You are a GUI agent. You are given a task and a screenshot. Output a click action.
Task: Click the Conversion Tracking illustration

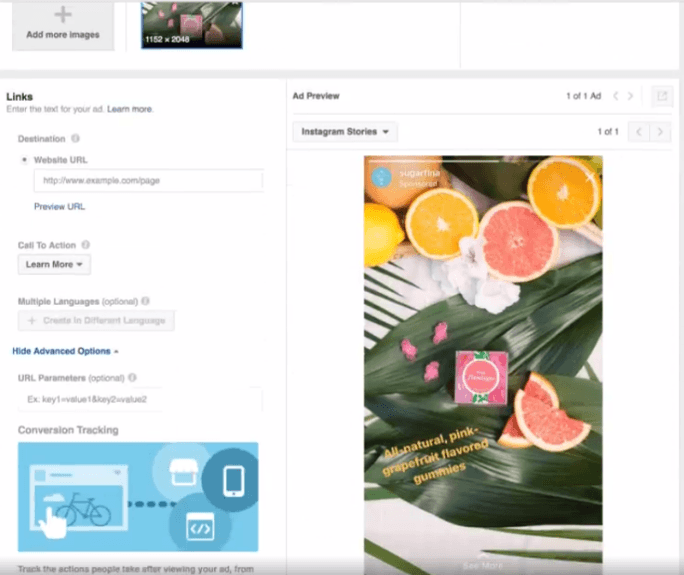[x=138, y=497]
